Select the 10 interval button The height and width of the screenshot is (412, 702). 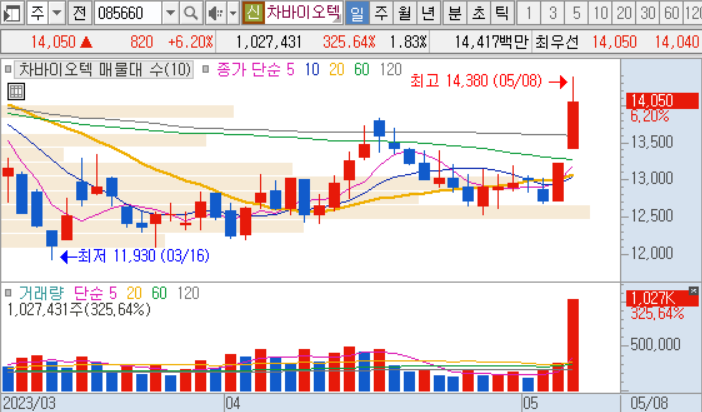click(600, 13)
